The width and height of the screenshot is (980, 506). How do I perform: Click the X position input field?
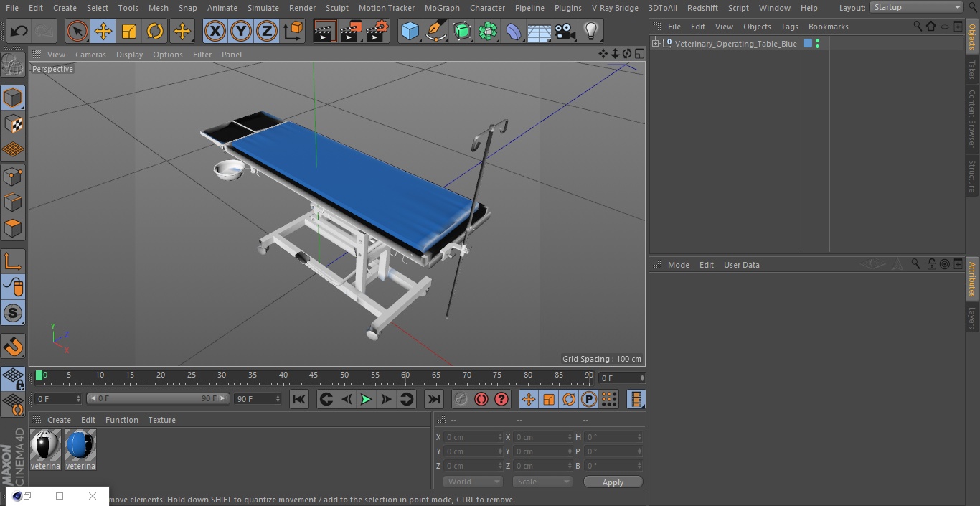coord(473,437)
